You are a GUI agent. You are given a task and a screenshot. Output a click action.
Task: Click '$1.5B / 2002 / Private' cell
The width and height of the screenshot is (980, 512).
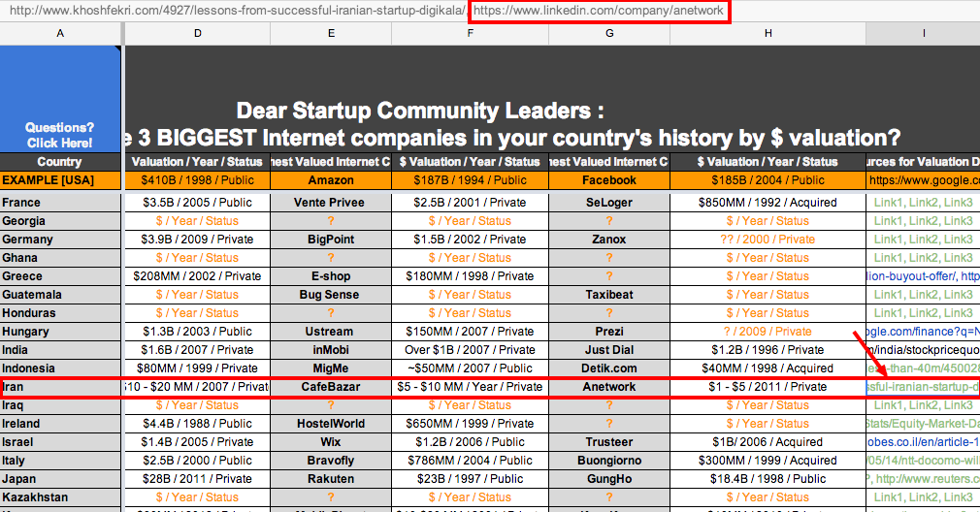click(470, 240)
